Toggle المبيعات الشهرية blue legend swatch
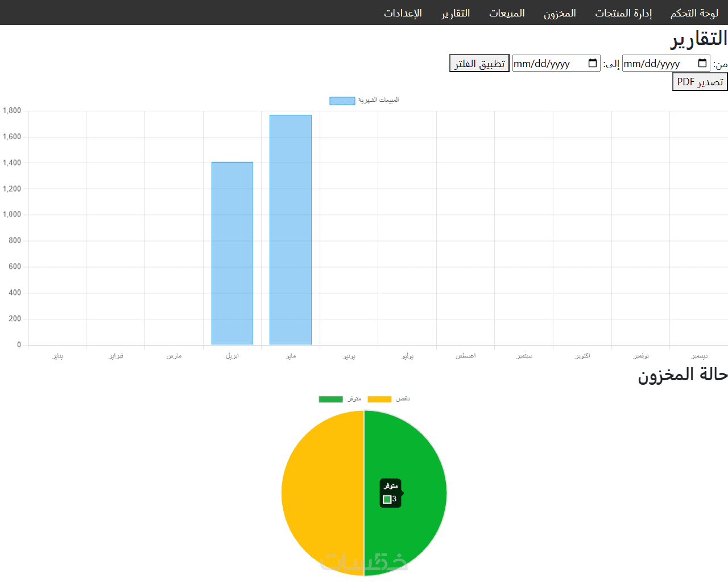This screenshot has width=728, height=582. coord(342,101)
